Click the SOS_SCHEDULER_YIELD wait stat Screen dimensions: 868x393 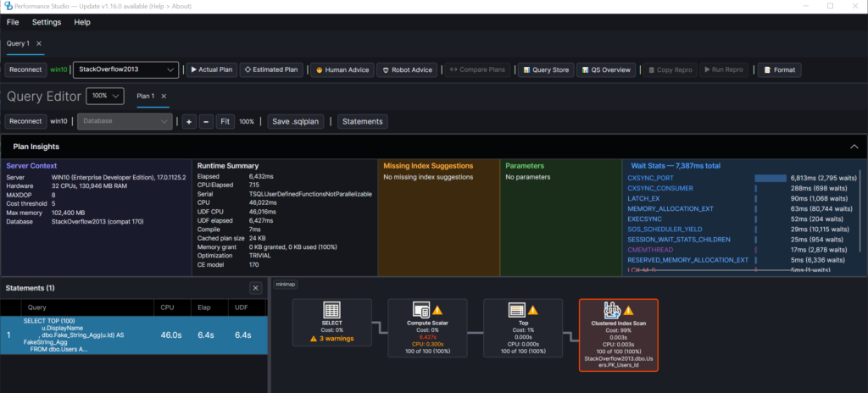click(666, 230)
